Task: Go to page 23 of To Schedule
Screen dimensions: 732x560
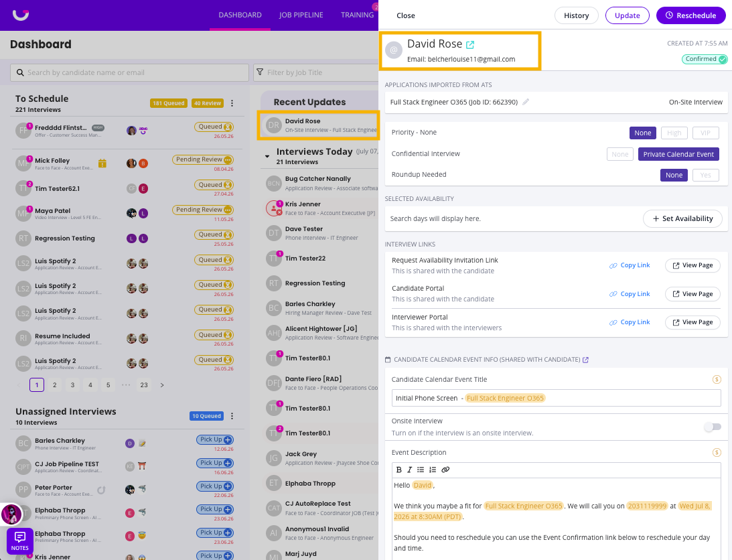Action: [144, 385]
